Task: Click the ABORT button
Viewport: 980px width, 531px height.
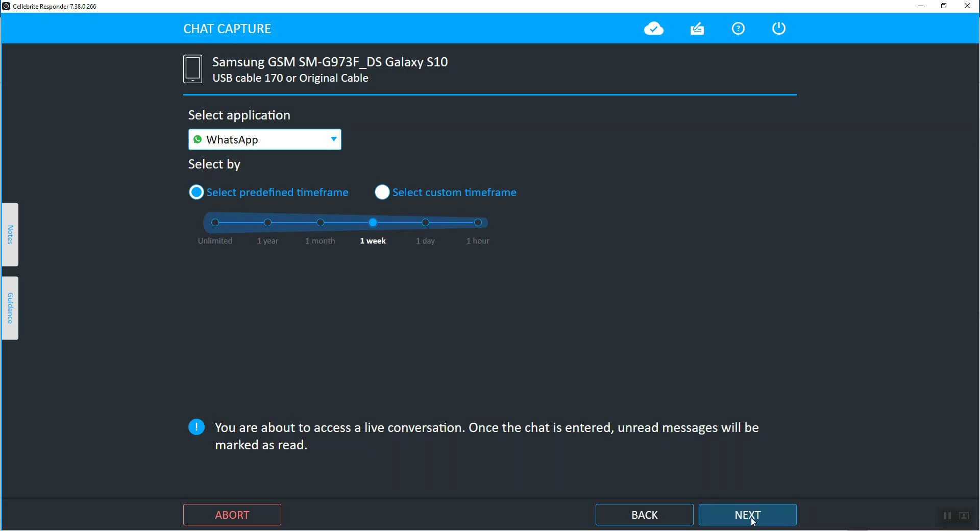Action: tap(232, 515)
